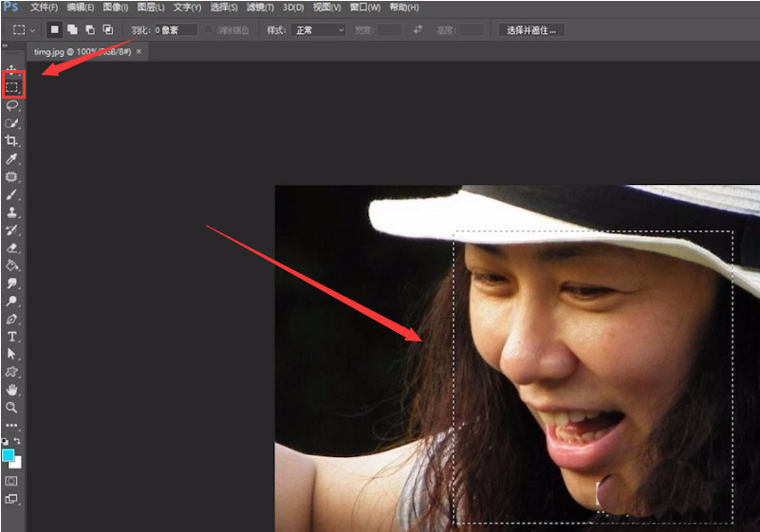Screen dimensions: 760x532
Task: Click the cyan foreground color swatch
Action: coord(9,456)
